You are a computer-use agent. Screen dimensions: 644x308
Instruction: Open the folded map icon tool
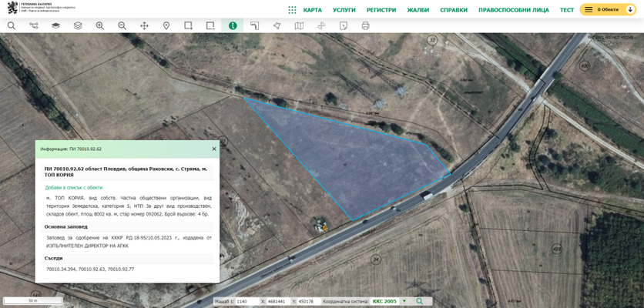point(299,25)
